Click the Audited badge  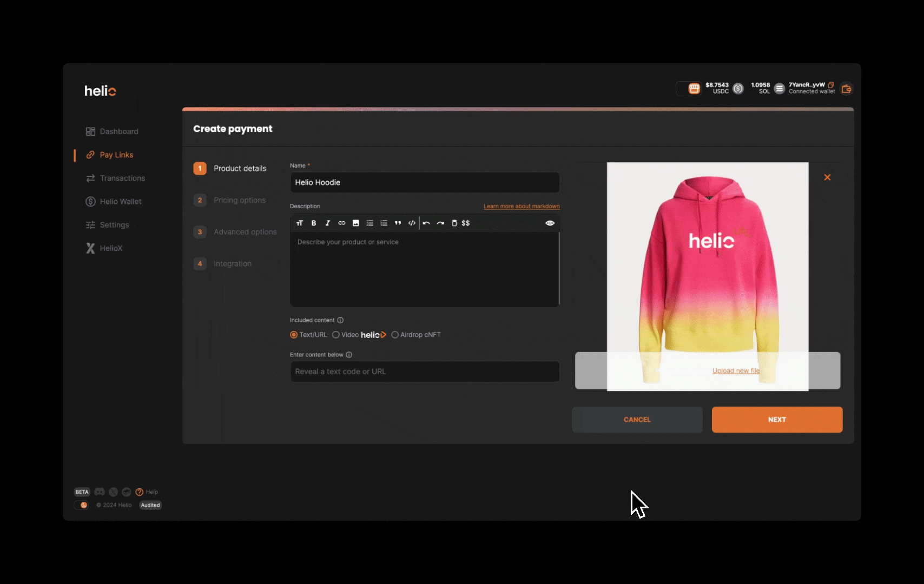click(150, 505)
